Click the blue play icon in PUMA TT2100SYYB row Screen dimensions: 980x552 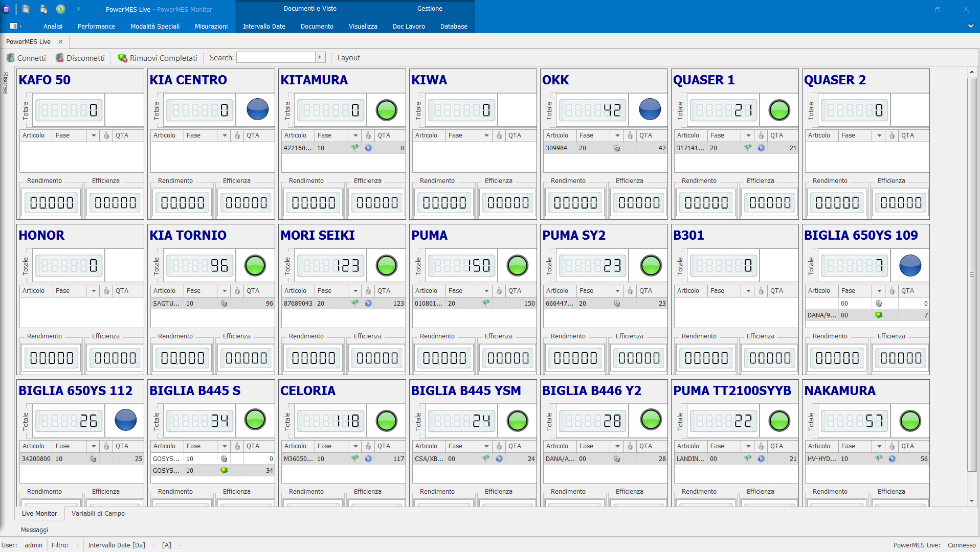(x=761, y=459)
